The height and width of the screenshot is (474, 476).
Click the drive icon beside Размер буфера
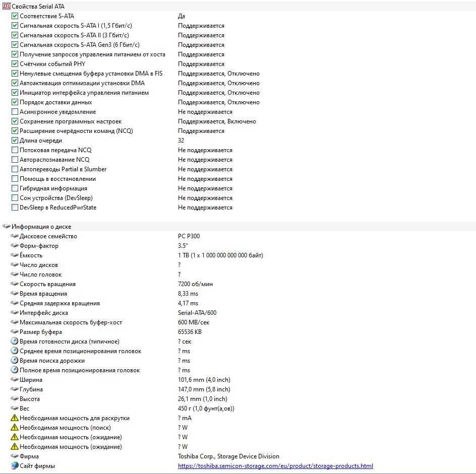[x=14, y=331]
